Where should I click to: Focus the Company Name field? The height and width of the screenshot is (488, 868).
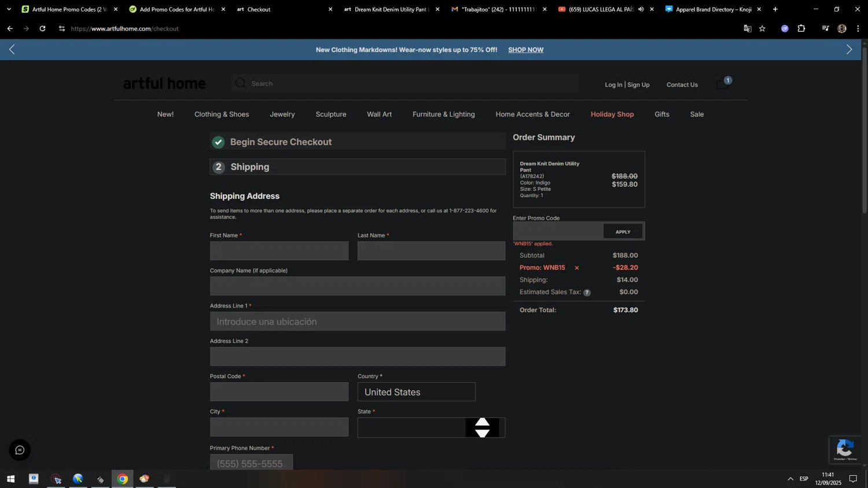[x=358, y=286]
